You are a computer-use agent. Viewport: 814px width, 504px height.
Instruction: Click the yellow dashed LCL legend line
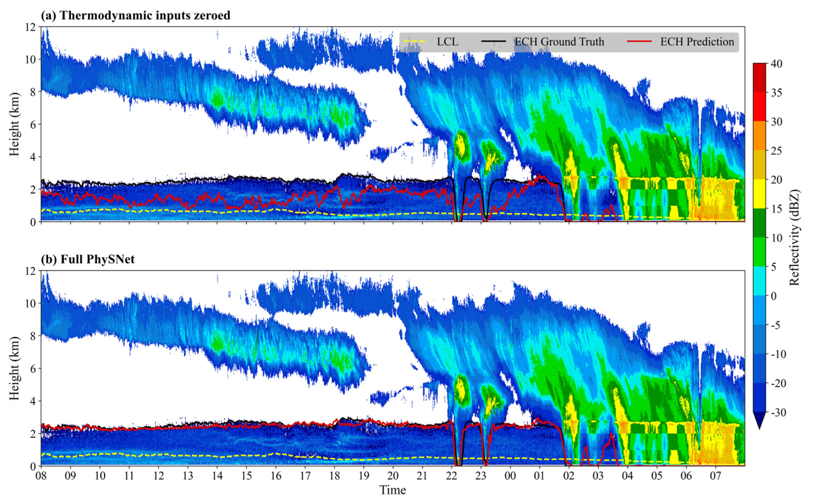click(415, 42)
